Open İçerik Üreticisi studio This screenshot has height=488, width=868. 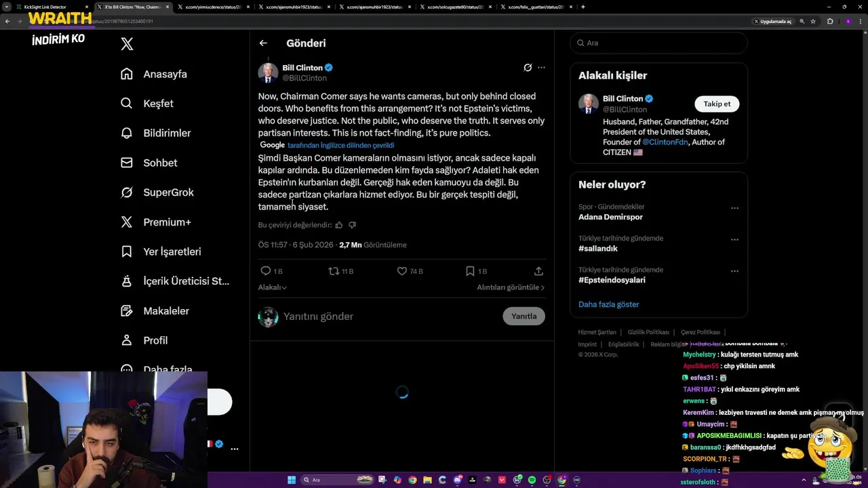coord(175,281)
